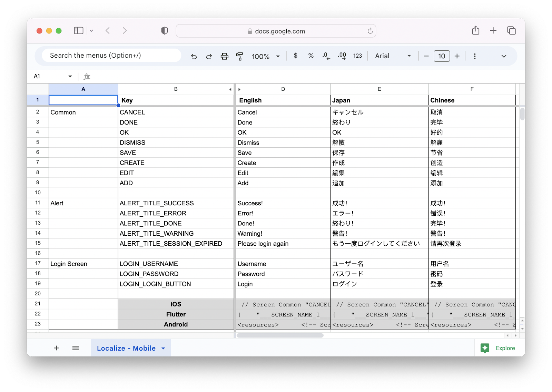Open the sidebar options dropdown chevron
The image size is (552, 392).
pyautogui.click(x=91, y=31)
